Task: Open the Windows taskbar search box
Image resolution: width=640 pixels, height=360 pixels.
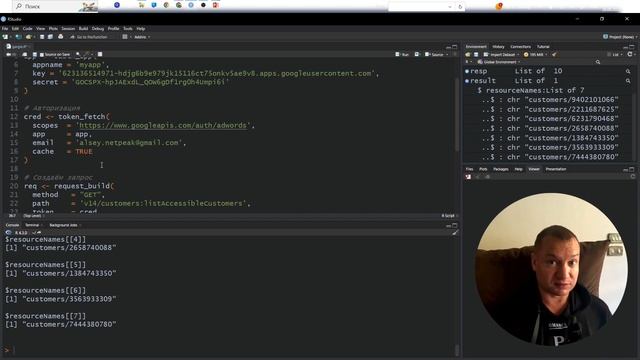Action: click(x=55, y=6)
